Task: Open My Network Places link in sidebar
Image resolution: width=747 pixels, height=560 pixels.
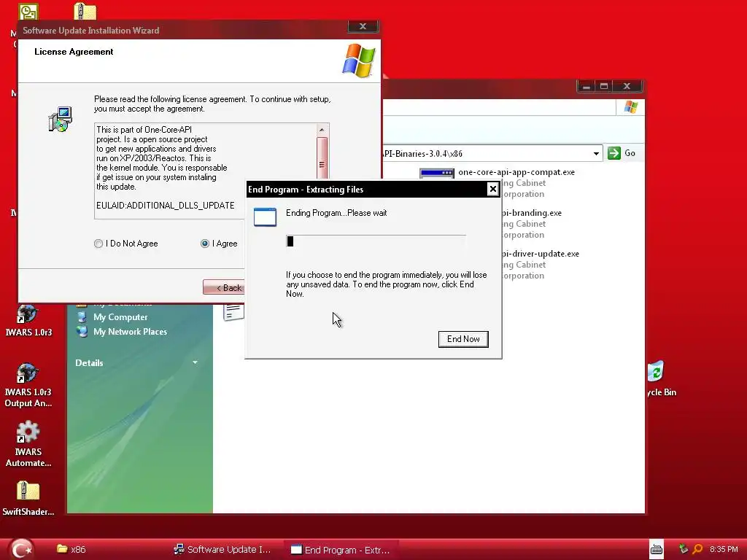Action: [130, 332]
